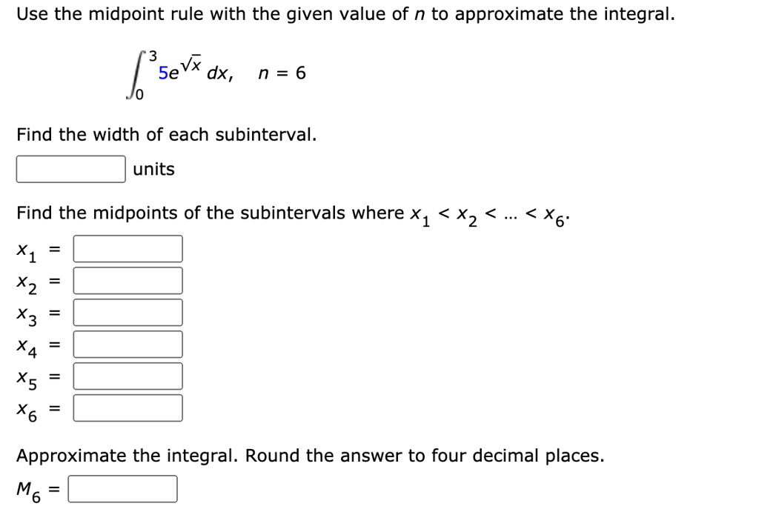Select the x2 midpoint input field
The height and width of the screenshot is (532, 759).
(127, 281)
